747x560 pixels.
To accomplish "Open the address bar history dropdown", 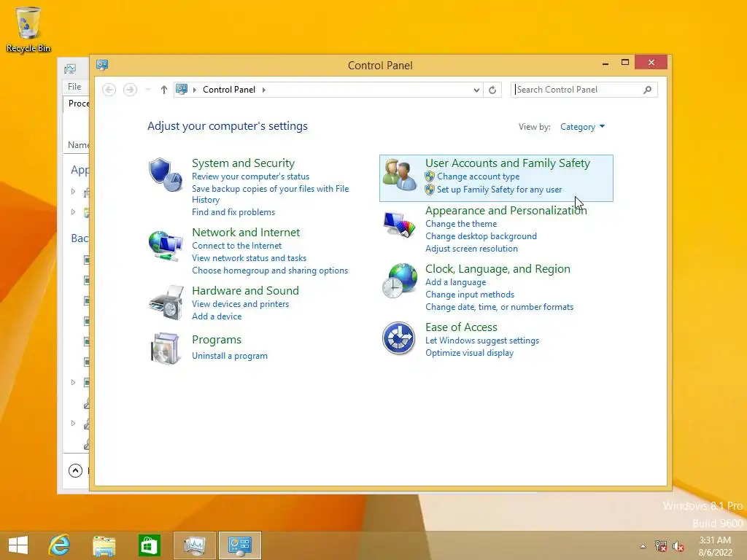I will tap(476, 90).
